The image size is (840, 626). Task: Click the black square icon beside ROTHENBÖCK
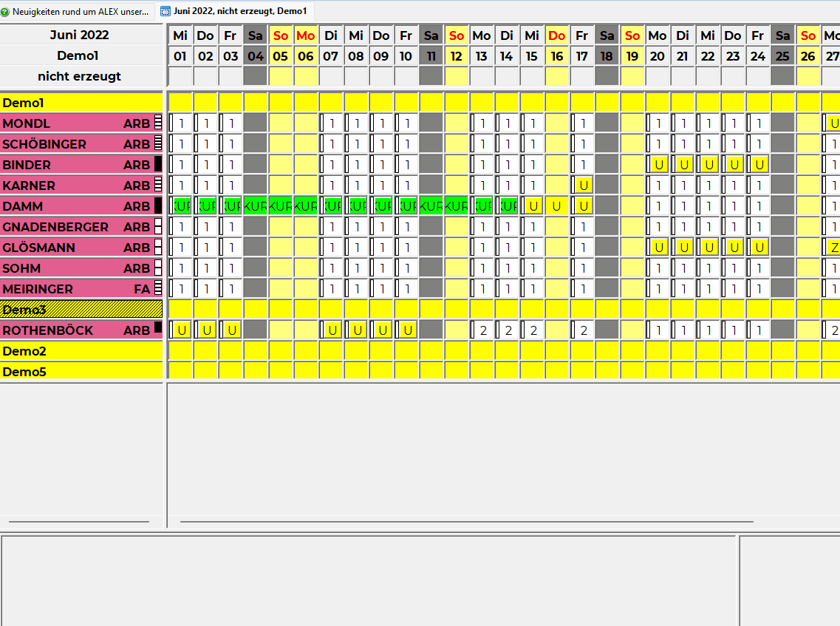pyautogui.click(x=157, y=328)
